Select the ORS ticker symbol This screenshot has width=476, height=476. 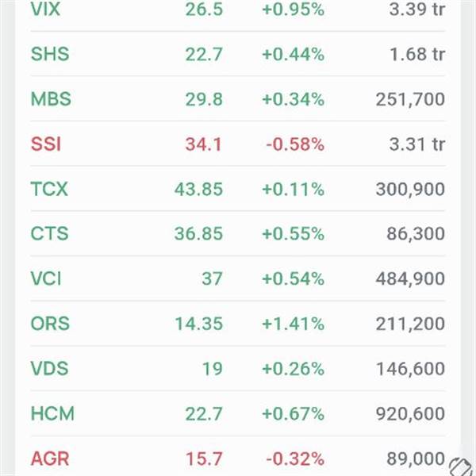[50, 324]
